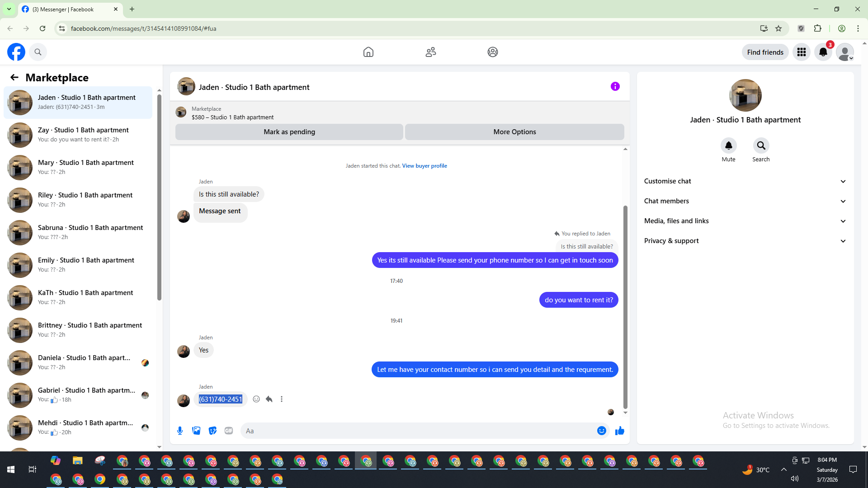The width and height of the screenshot is (868, 488).
Task: Click Jaden's large profile thumbnail in info panel
Action: pyautogui.click(x=745, y=95)
